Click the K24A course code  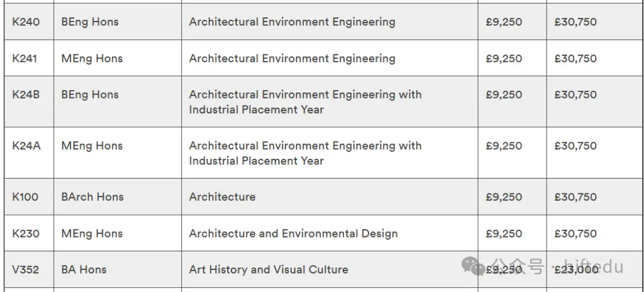26,146
